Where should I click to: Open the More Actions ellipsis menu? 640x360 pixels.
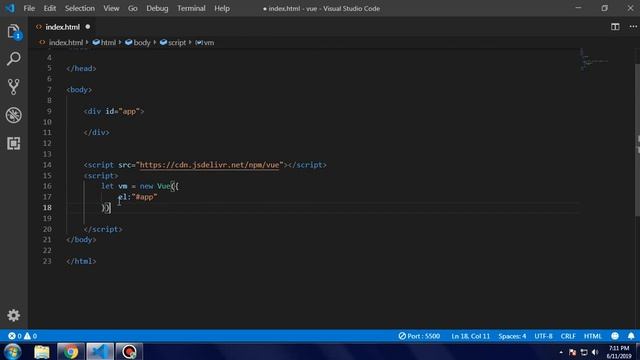click(x=633, y=27)
